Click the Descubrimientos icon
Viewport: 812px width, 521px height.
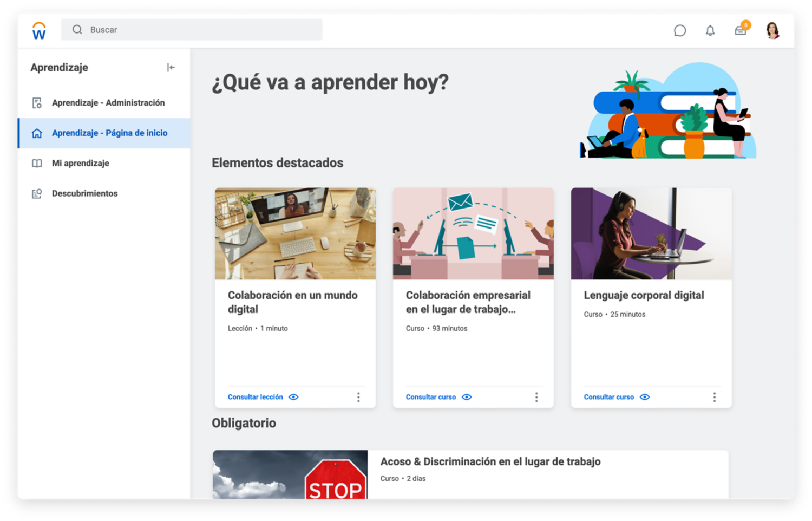click(37, 193)
